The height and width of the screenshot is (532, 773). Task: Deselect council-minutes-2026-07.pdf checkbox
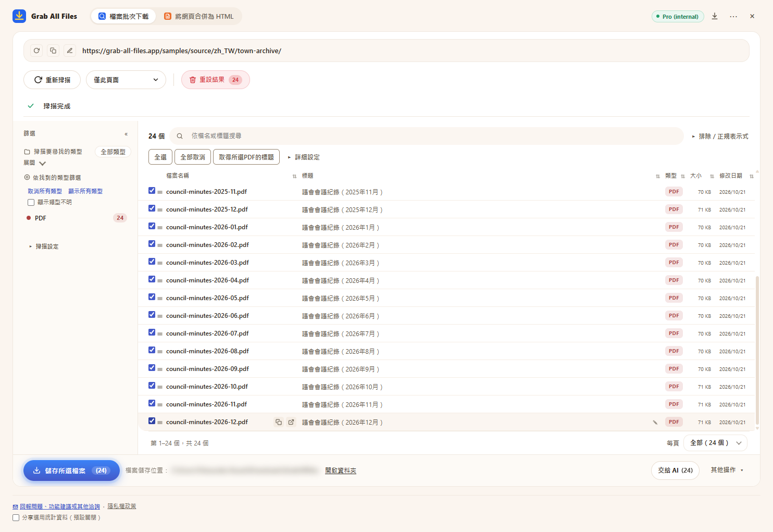pyautogui.click(x=152, y=332)
